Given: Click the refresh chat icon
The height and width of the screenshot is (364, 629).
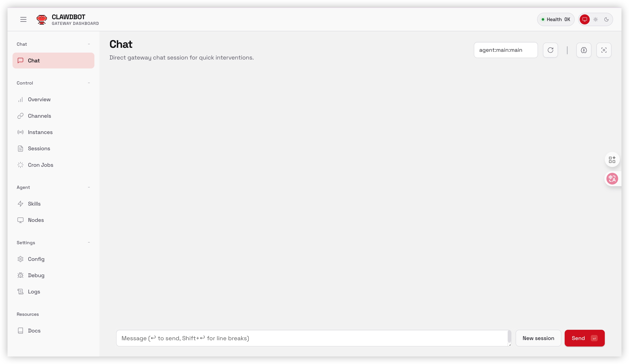Looking at the screenshot, I should pos(550,50).
